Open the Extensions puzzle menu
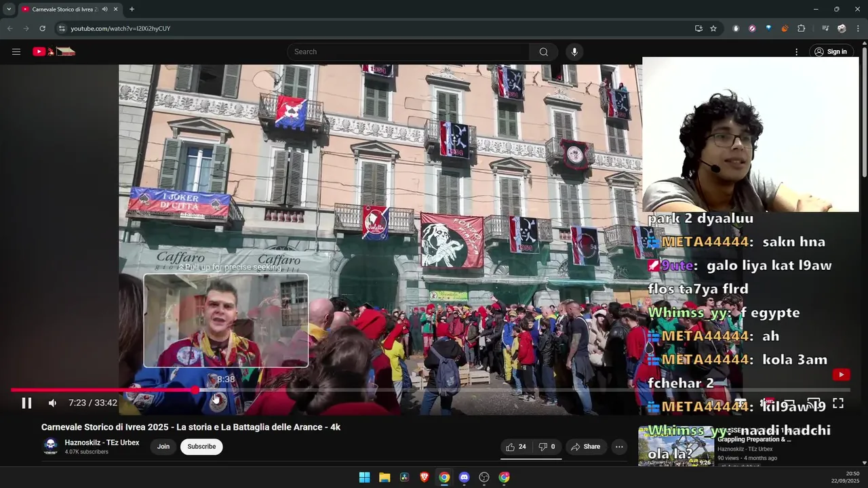 click(x=801, y=28)
